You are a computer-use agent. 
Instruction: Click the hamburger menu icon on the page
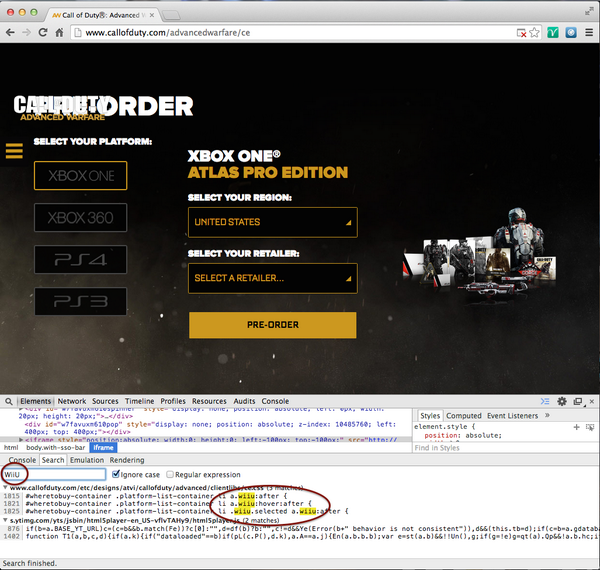(x=13, y=151)
